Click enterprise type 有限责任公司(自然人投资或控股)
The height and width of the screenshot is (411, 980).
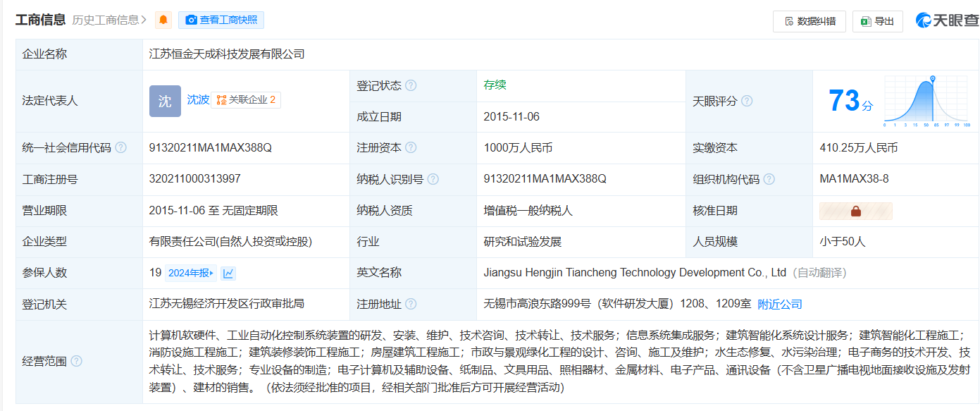pyautogui.click(x=230, y=242)
